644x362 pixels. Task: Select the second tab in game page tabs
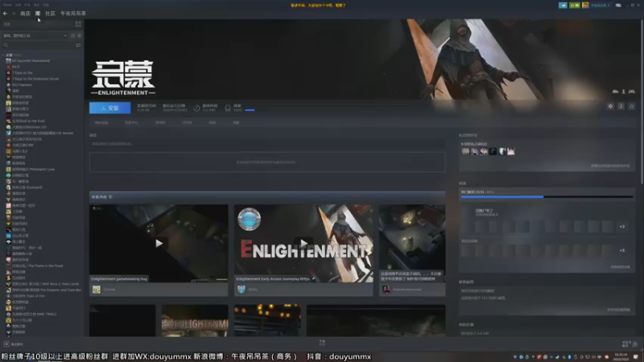click(131, 123)
